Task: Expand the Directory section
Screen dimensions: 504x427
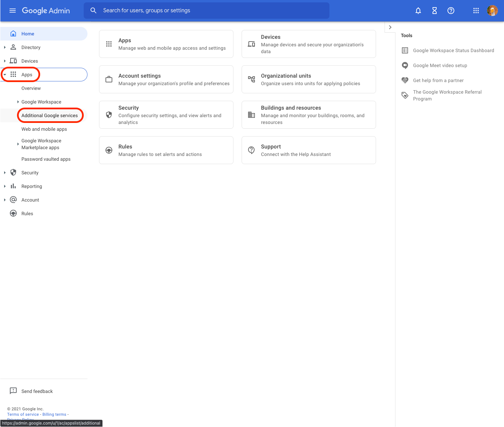Action: 5,47
